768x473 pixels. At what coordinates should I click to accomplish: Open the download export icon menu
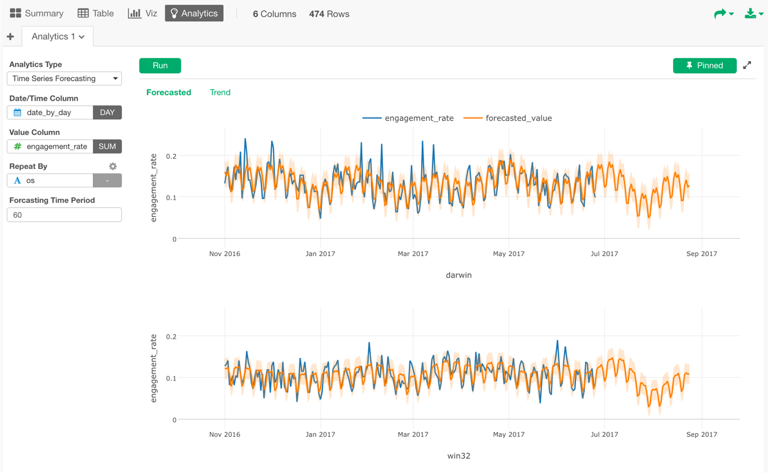751,13
